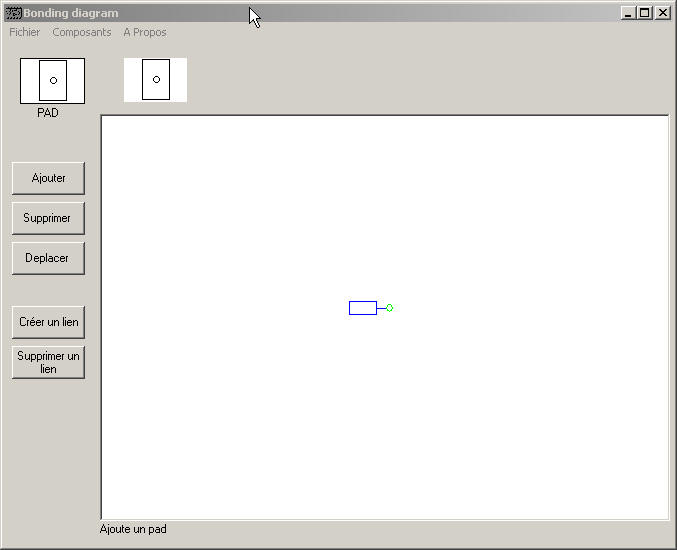Activate the Deplacer button
This screenshot has width=677, height=550.
coord(48,258)
